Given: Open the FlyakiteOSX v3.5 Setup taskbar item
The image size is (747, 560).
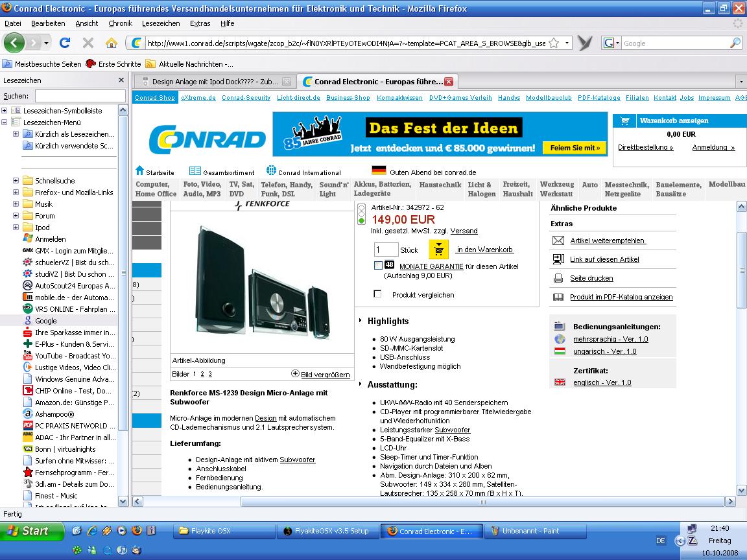Looking at the screenshot, I should coord(328,531).
